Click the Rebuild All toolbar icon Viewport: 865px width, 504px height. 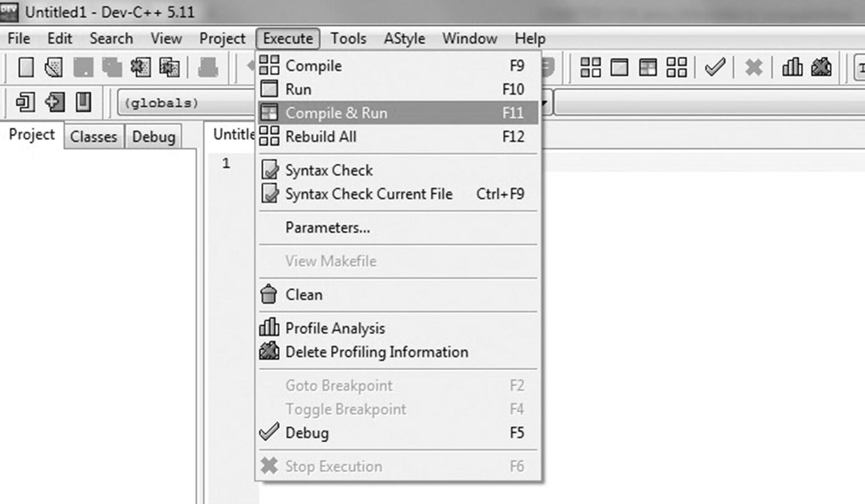point(677,67)
